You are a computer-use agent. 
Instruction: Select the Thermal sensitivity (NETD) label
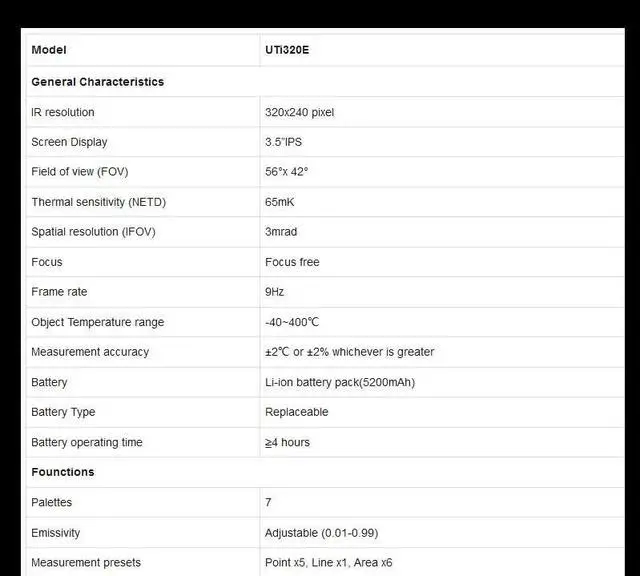click(98, 202)
